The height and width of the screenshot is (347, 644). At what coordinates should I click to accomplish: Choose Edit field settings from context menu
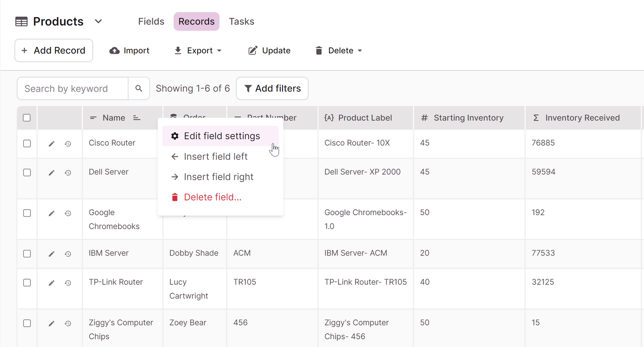point(221,136)
